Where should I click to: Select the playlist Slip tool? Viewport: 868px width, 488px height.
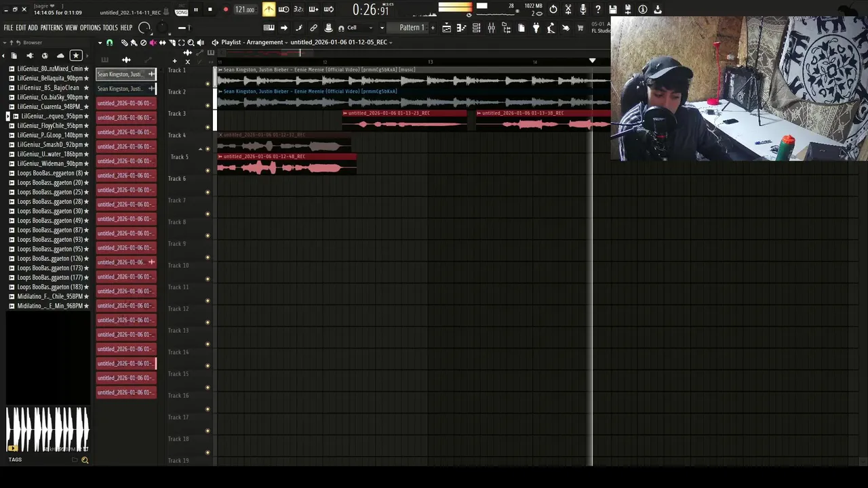tap(162, 43)
